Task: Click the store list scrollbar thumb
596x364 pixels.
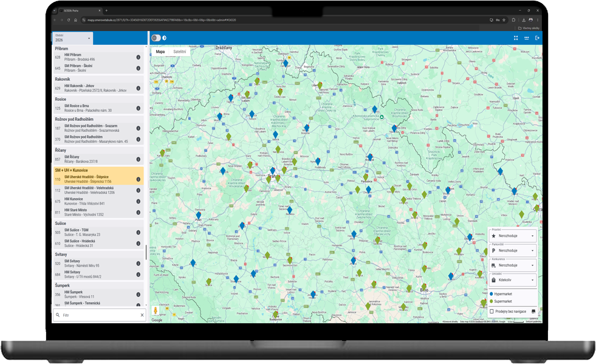Action: [146, 252]
